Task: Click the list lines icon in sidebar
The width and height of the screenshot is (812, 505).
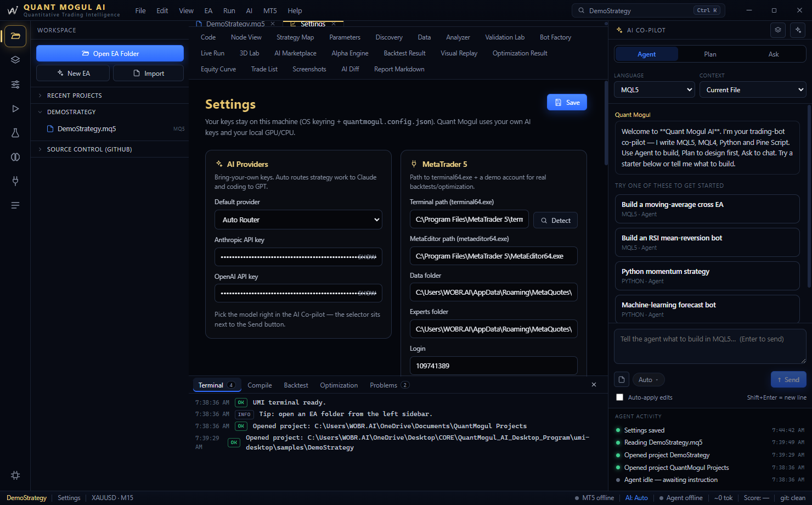Action: point(15,205)
